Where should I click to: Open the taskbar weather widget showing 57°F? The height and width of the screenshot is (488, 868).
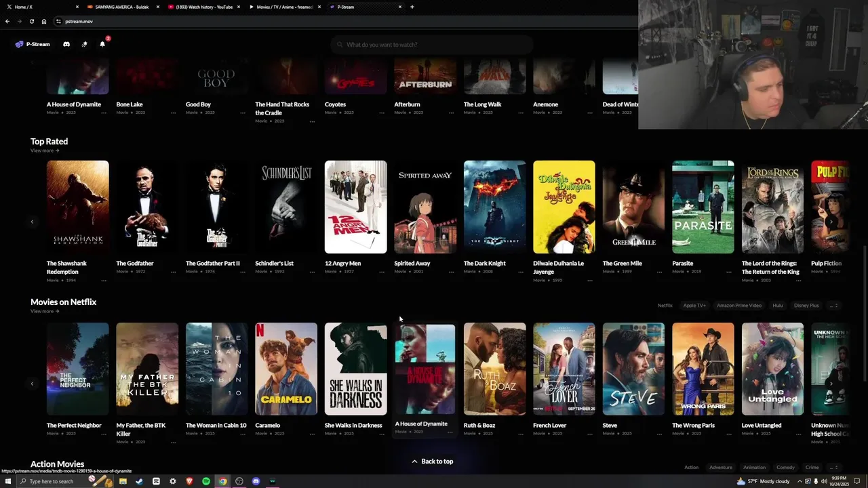coord(764,481)
